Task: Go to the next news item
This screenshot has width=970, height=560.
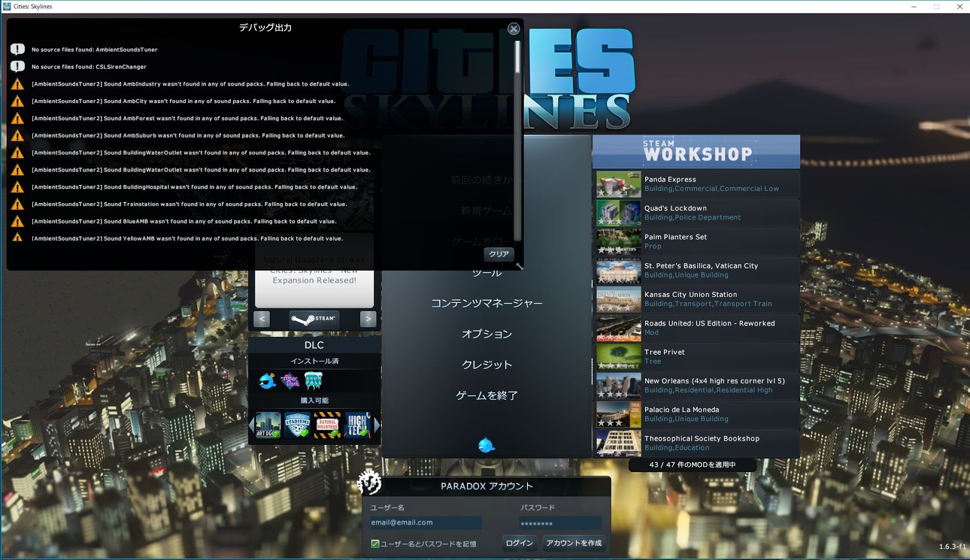Action: 368,319
